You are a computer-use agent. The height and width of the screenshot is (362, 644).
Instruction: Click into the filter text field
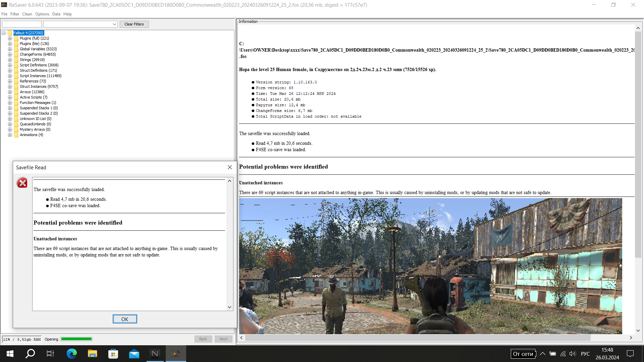[x=22, y=24]
